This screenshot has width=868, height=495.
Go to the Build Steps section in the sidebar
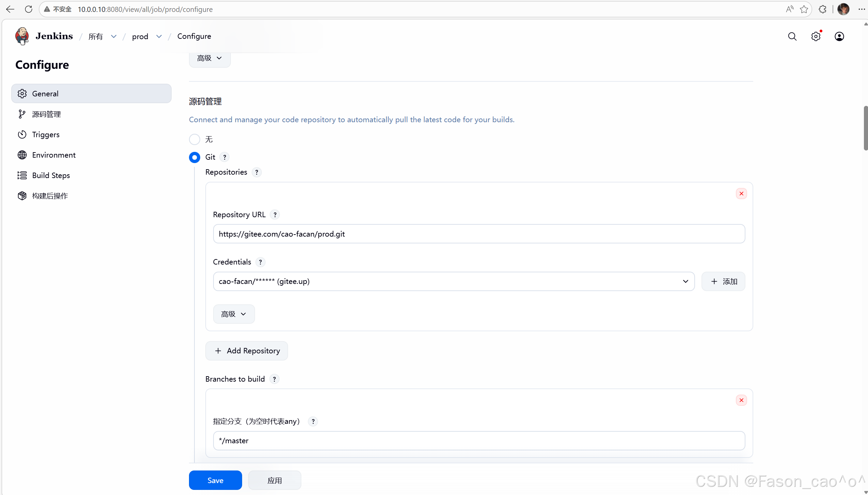click(x=51, y=175)
